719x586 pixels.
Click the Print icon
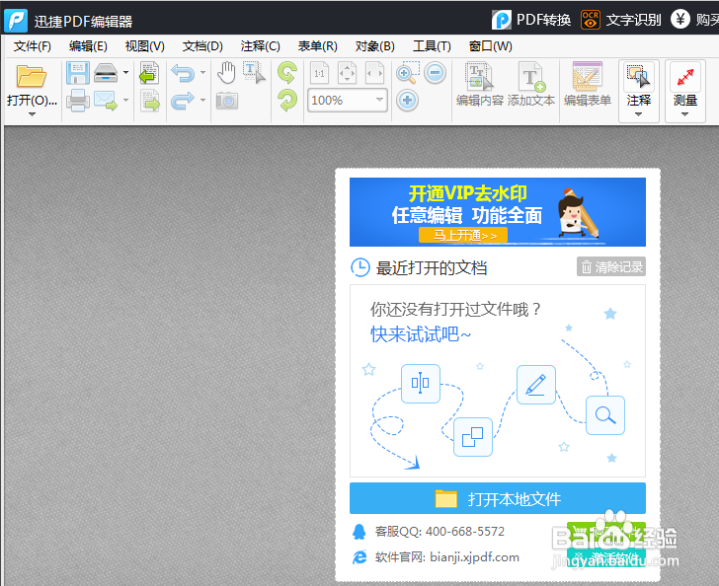tap(77, 100)
